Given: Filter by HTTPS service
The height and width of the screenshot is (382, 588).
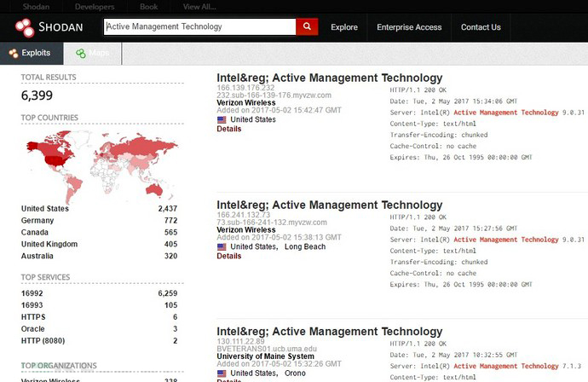Looking at the screenshot, I should [x=33, y=317].
